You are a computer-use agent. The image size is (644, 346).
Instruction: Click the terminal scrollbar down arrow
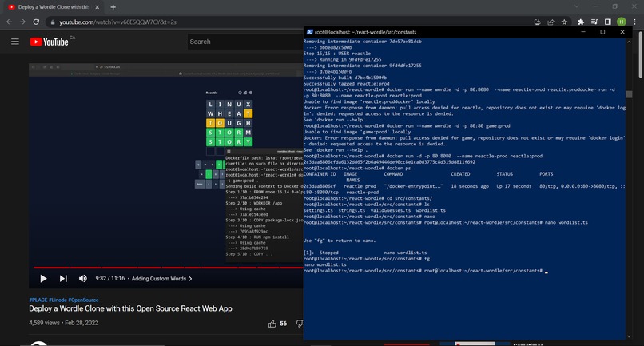point(629,336)
